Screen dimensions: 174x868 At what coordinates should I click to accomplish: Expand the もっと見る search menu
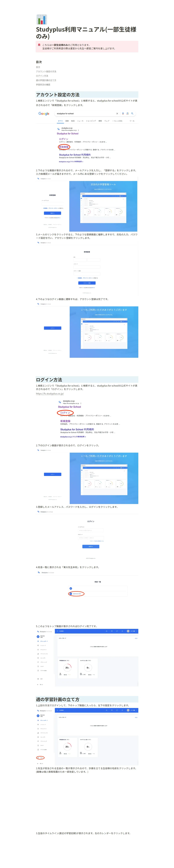click(118, 121)
